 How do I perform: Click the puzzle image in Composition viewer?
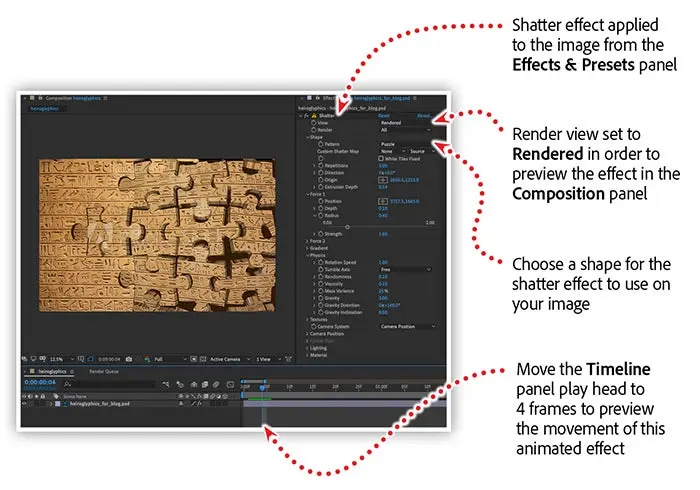click(x=157, y=235)
